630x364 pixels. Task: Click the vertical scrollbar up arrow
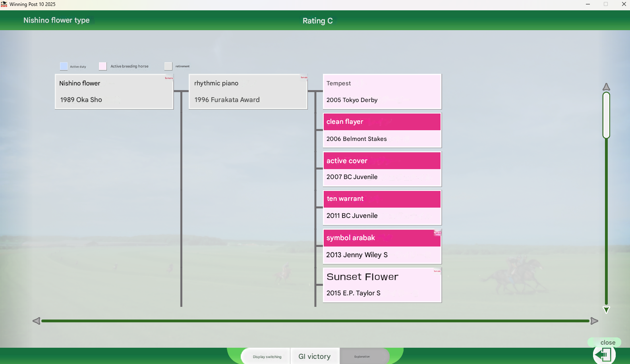tap(606, 87)
